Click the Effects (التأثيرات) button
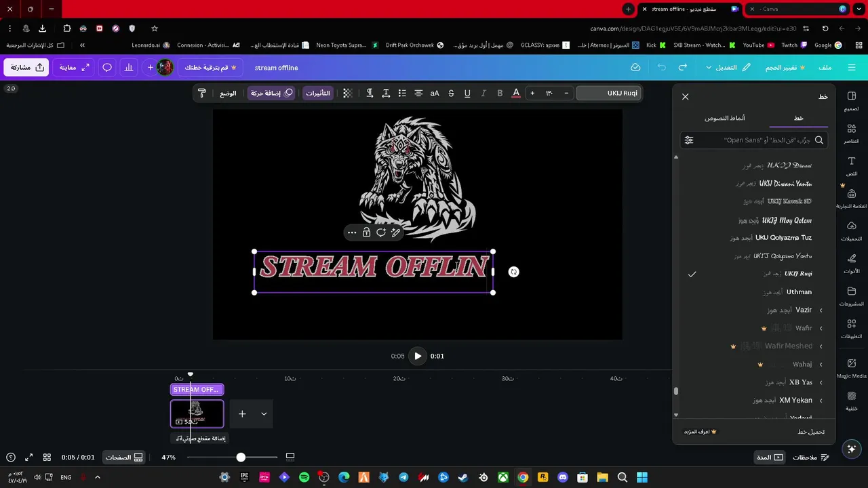868x488 pixels. (x=318, y=93)
